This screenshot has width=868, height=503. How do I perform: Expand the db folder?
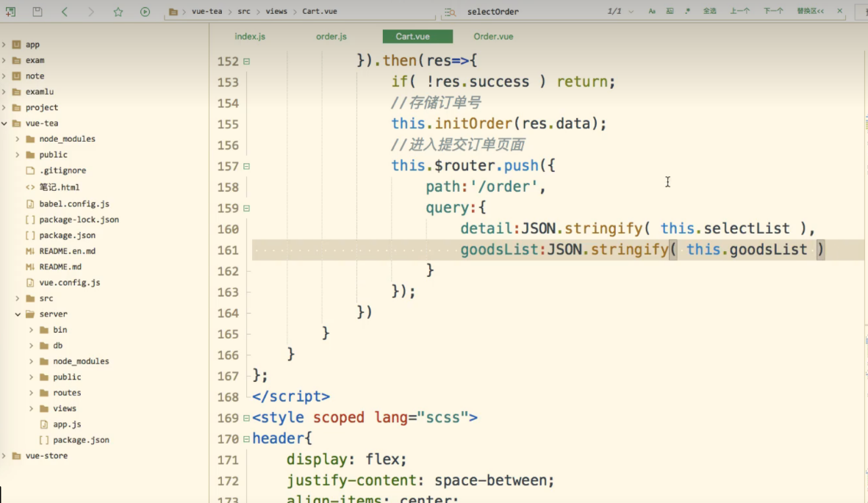pos(32,346)
